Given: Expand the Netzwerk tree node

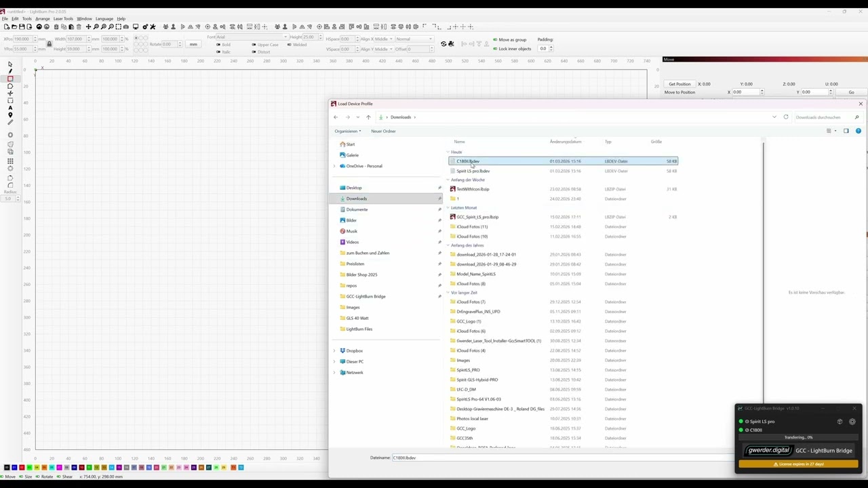Looking at the screenshot, I should point(334,373).
